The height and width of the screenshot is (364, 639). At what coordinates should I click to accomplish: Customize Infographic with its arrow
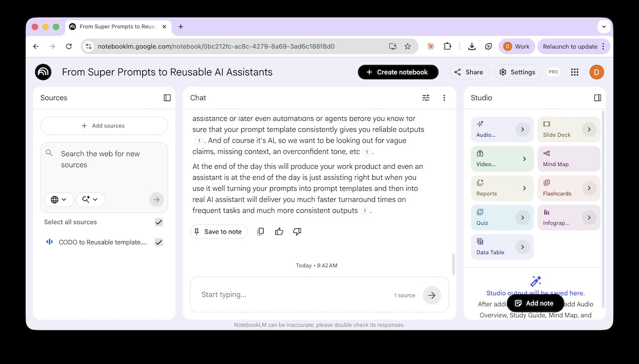point(589,217)
